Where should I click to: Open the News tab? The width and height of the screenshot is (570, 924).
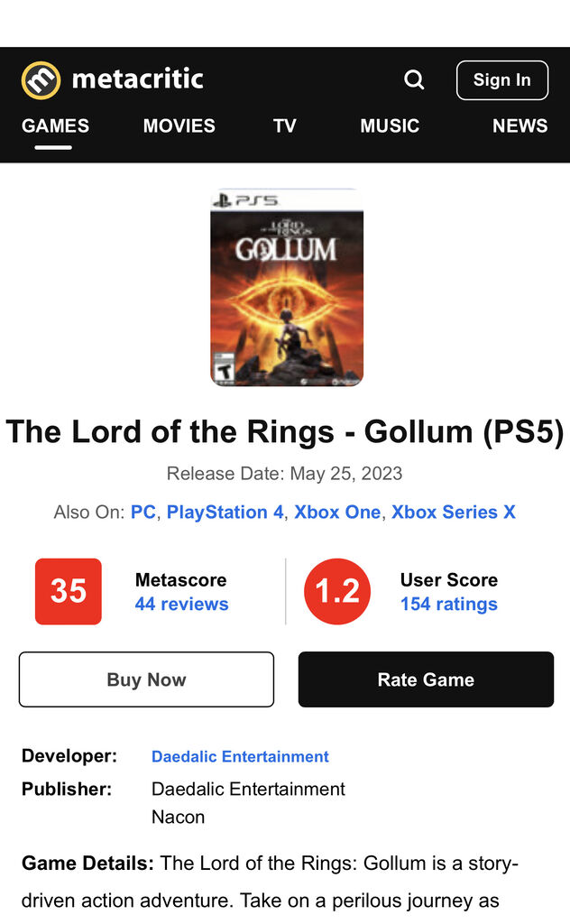519,125
